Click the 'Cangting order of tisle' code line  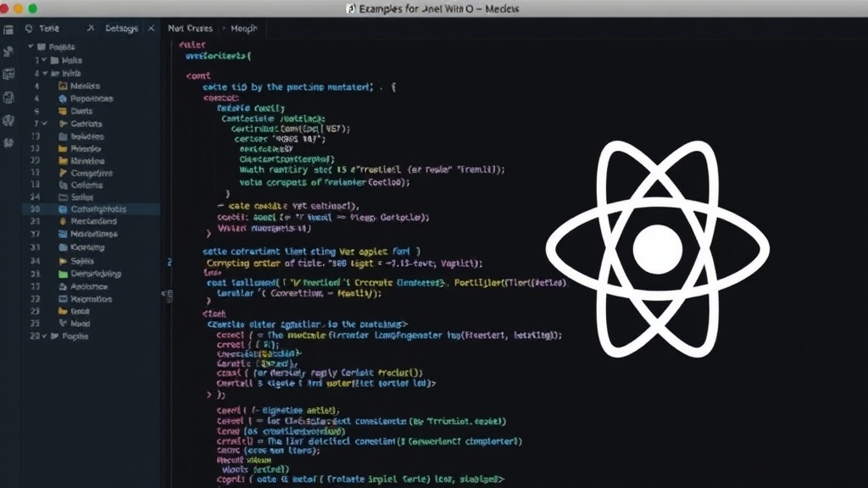tap(344, 263)
